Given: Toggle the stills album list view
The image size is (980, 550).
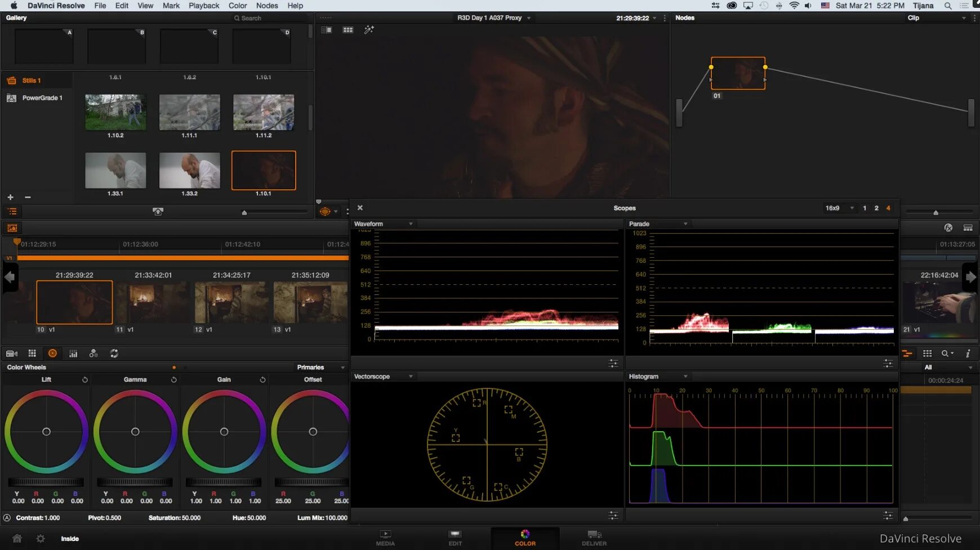Looking at the screenshot, I should pyautogui.click(x=12, y=212).
